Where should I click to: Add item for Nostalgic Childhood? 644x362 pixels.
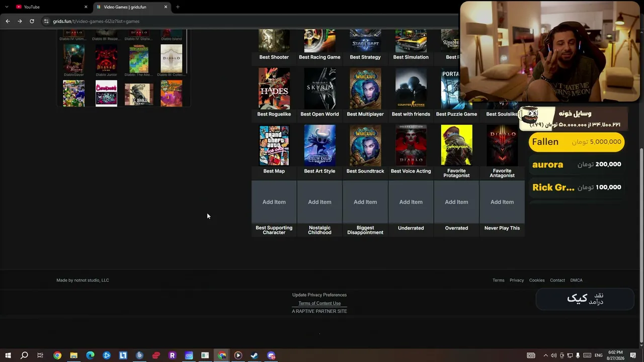(x=319, y=202)
